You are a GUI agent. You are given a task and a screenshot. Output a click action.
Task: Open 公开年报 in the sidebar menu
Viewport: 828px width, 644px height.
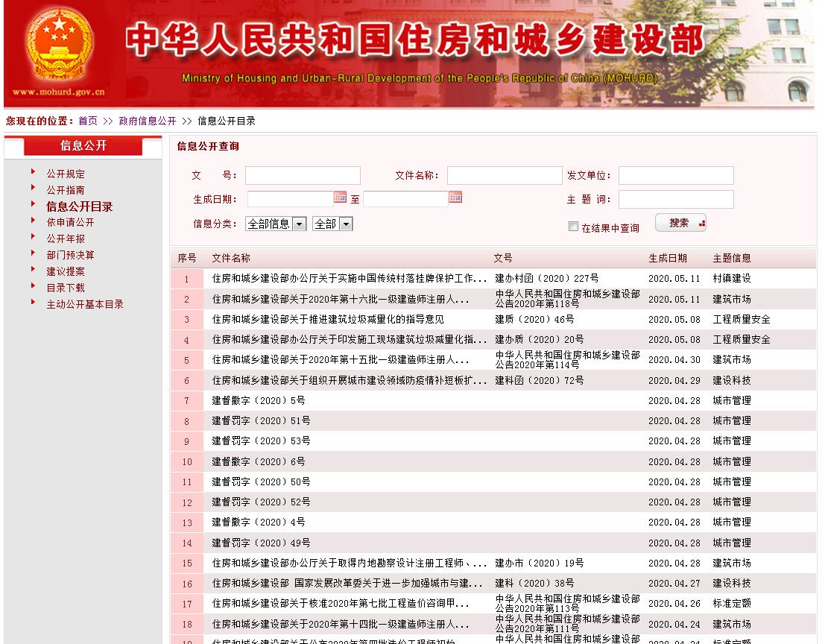click(66, 239)
